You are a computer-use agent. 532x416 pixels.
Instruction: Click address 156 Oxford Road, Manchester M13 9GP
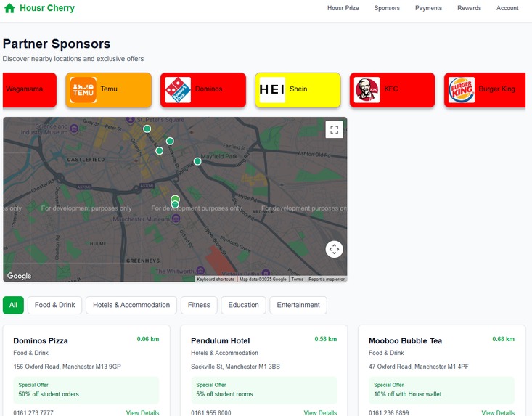pyautogui.click(x=67, y=367)
